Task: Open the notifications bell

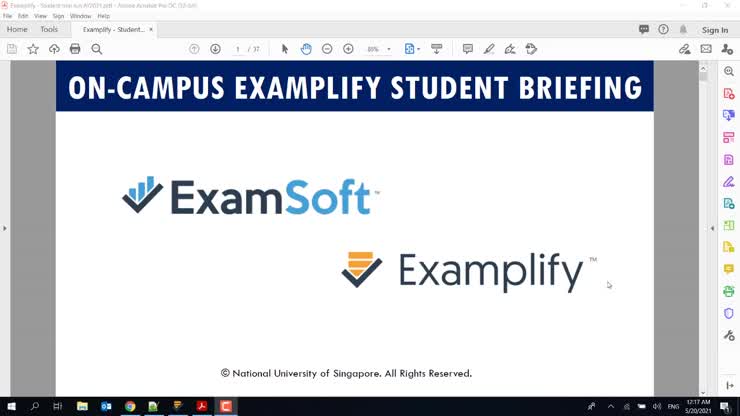Action: pos(683,29)
